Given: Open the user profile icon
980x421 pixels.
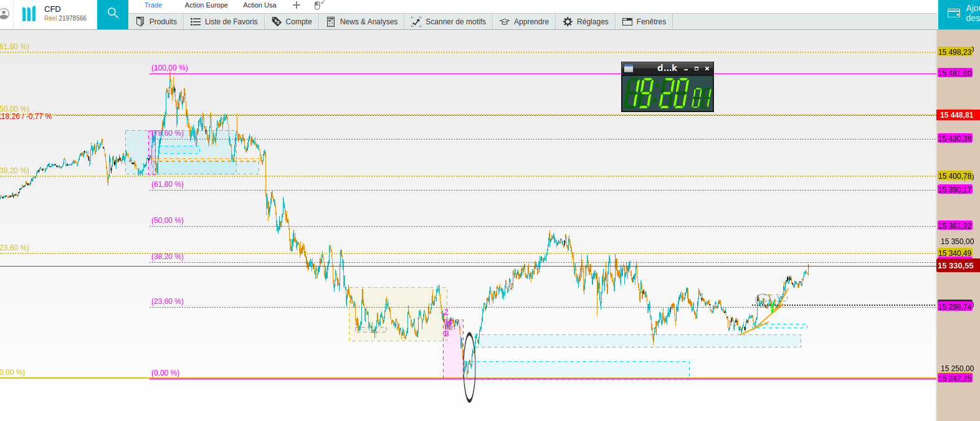Looking at the screenshot, I should [x=4, y=14].
